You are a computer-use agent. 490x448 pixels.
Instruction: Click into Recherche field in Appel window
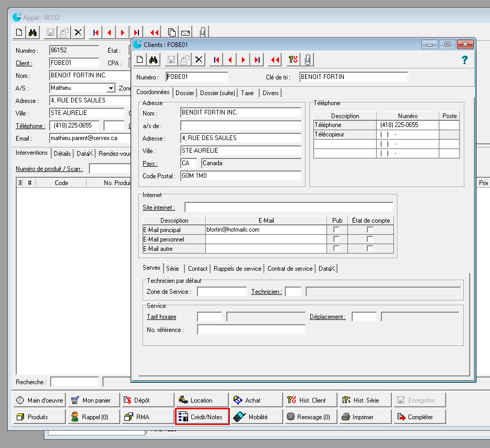click(x=74, y=382)
